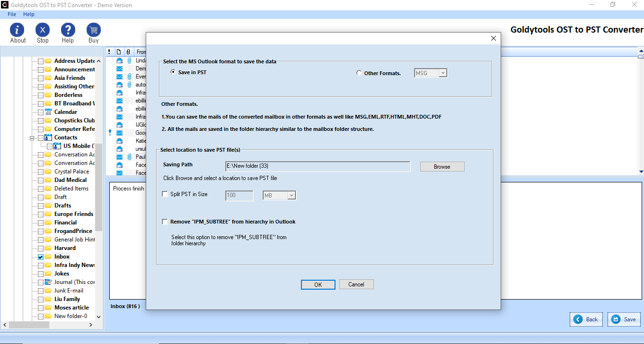
Task: Click the Calendar folder icon in tree
Action: (48, 112)
